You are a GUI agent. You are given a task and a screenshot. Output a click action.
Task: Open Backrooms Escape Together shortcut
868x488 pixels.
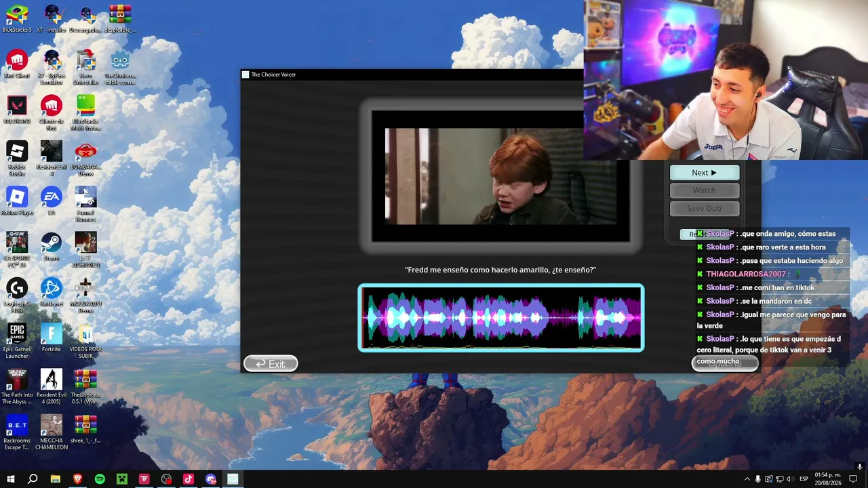pyautogui.click(x=17, y=432)
